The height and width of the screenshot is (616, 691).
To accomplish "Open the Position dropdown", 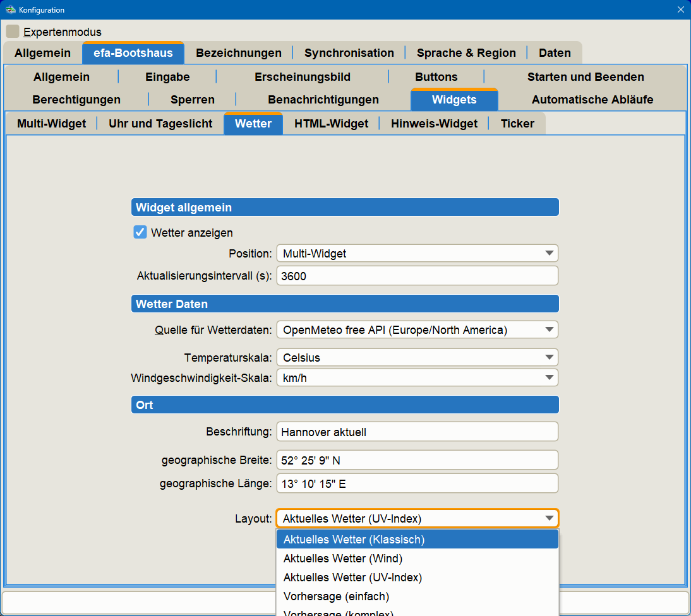I will (x=417, y=254).
